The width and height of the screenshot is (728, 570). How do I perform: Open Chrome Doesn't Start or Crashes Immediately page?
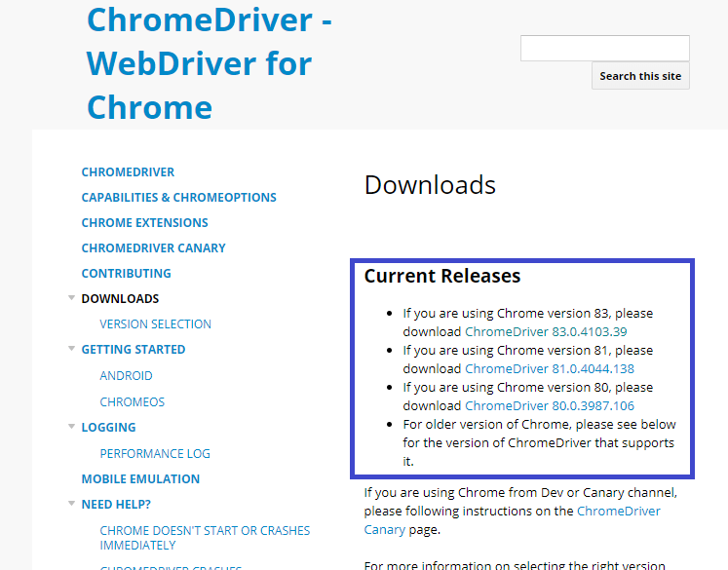coord(205,538)
